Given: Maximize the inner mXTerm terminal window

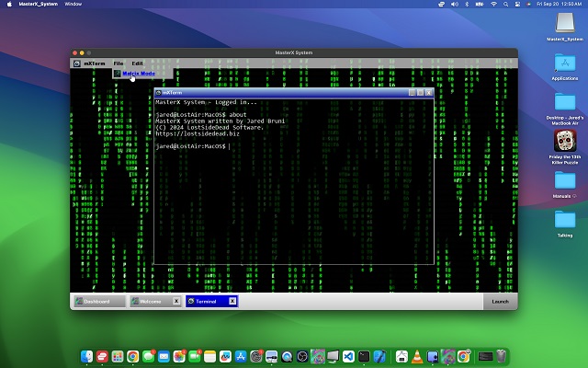Looking at the screenshot, I should (421, 93).
